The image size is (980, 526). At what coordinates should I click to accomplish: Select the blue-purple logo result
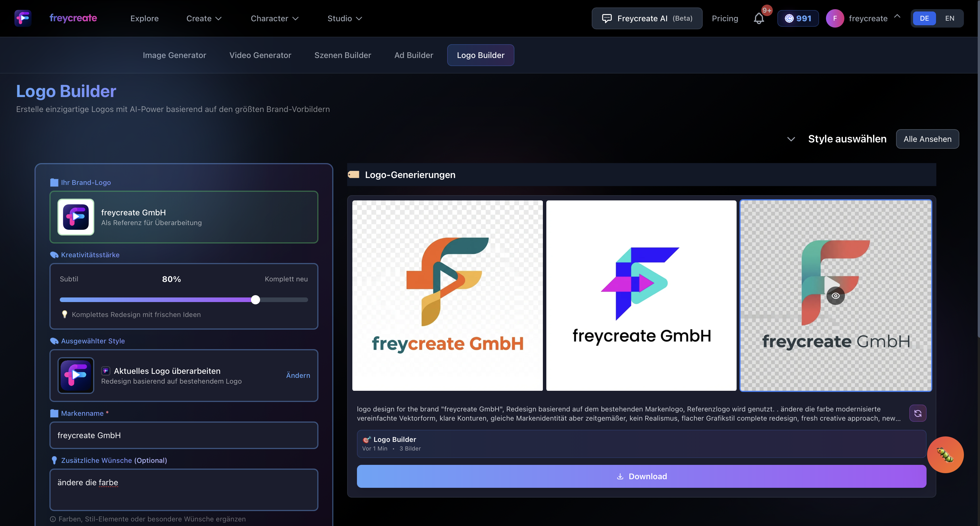point(641,296)
